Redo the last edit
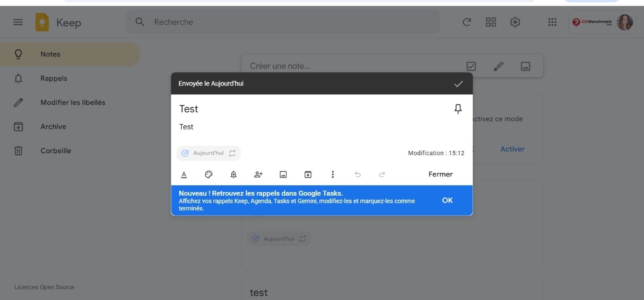The width and height of the screenshot is (644, 300). point(382,174)
